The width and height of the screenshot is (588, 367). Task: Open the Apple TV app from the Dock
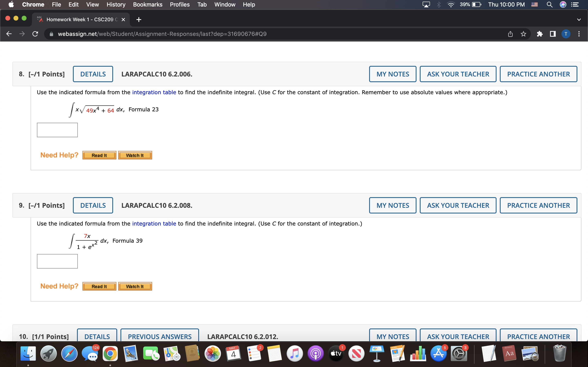click(x=336, y=354)
